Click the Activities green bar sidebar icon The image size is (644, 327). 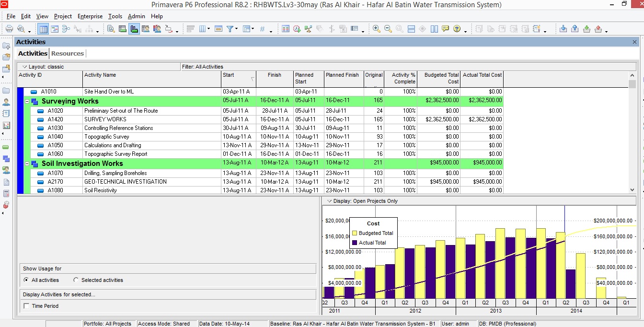(x=6, y=147)
